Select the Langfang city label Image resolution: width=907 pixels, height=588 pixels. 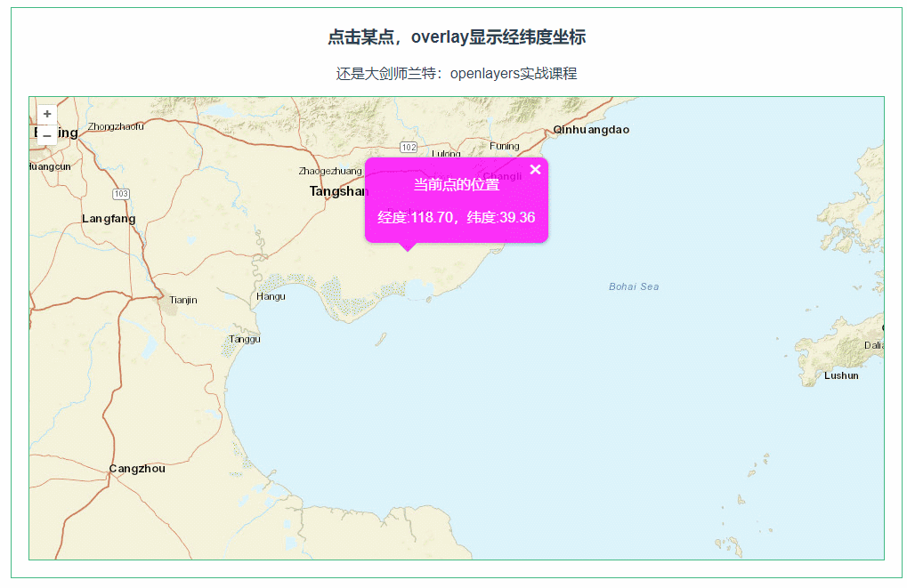(108, 218)
